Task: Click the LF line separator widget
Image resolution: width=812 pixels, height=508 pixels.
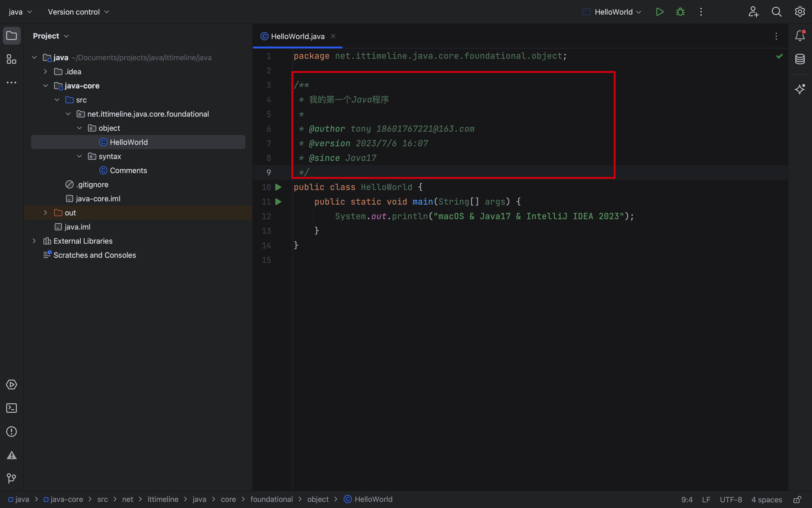Action: [x=706, y=500]
